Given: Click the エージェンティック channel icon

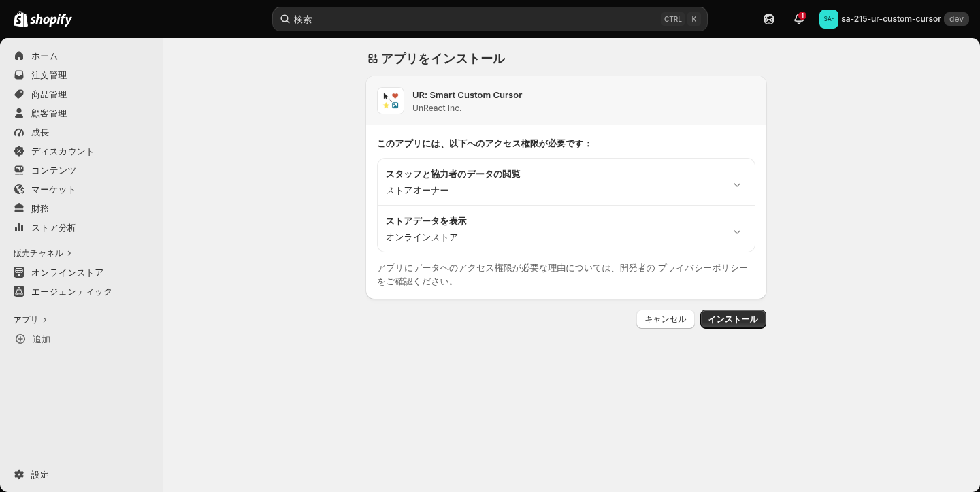Looking at the screenshot, I should coord(19,291).
